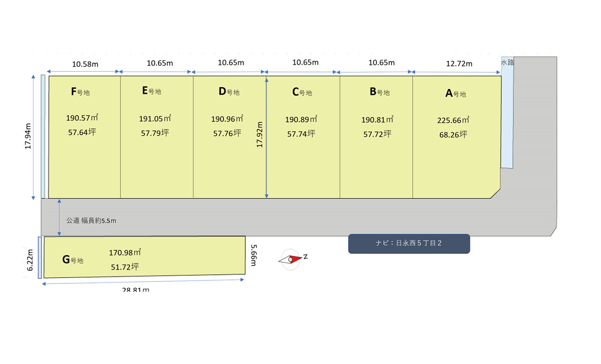Click the 170.98㎡ area in lot G
601x364 pixels.
coord(125,253)
